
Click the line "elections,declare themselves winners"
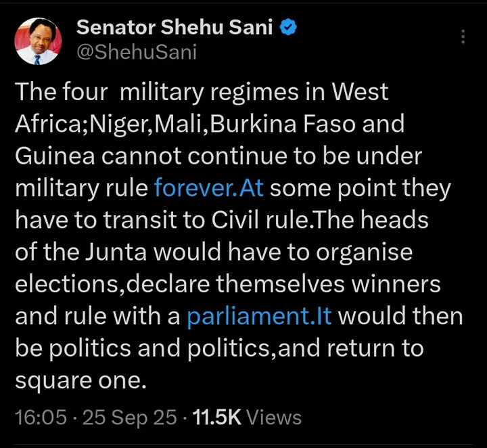(x=227, y=284)
